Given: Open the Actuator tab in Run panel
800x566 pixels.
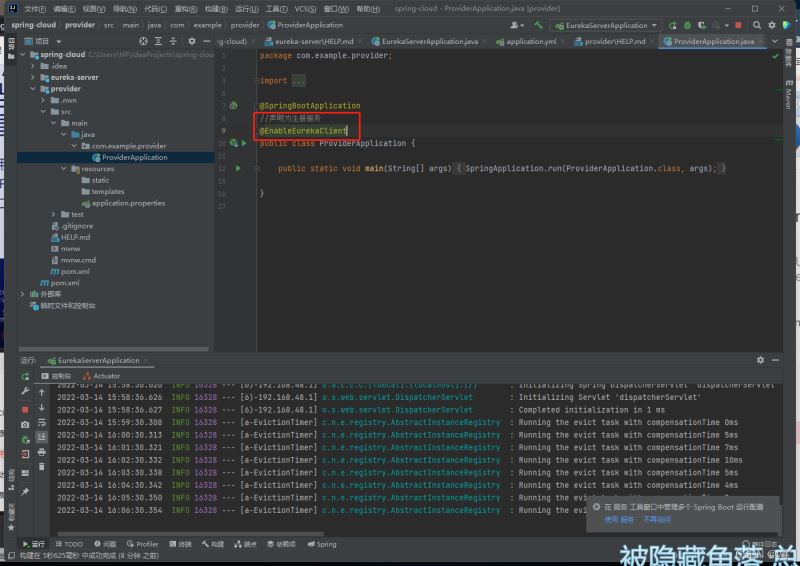Looking at the screenshot, I should (106, 376).
